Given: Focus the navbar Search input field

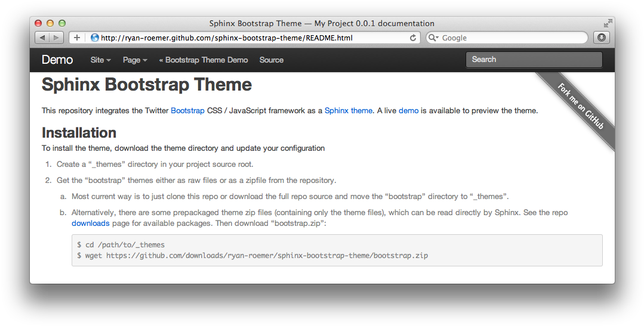Looking at the screenshot, I should tap(534, 60).
